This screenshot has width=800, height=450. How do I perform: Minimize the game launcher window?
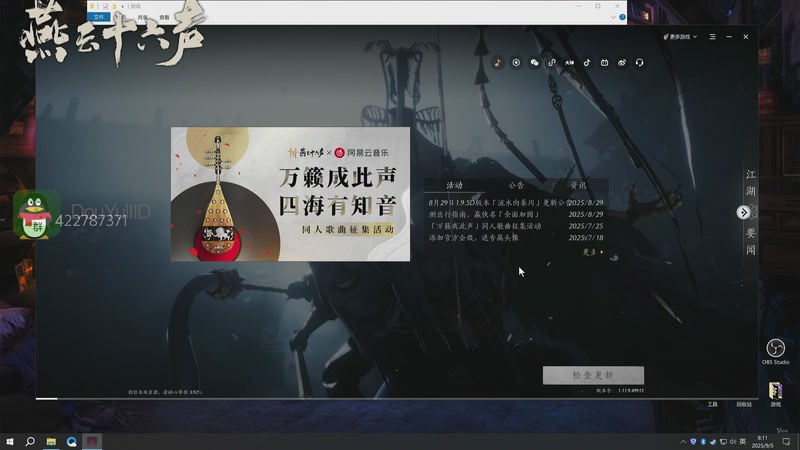[729, 37]
